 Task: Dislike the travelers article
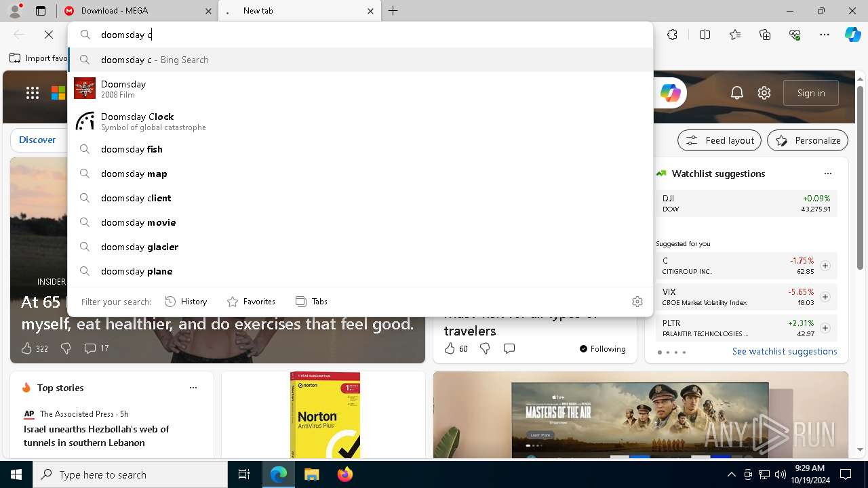485,348
